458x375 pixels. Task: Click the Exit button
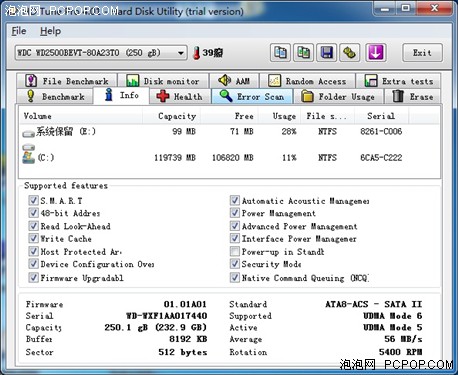[x=422, y=53]
